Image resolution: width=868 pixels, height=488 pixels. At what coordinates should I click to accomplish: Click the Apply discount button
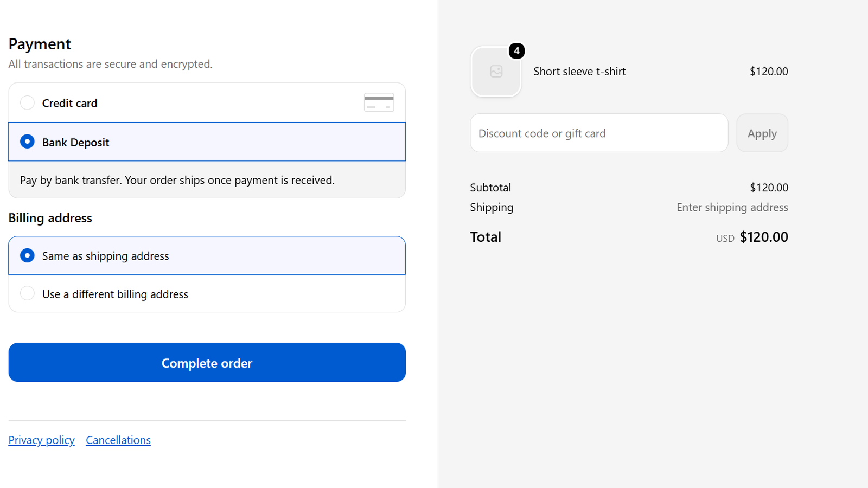coord(762,133)
